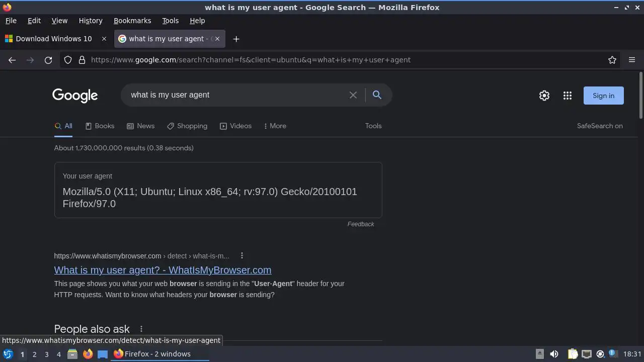The image size is (644, 362).
Task: Click the 18:31 clock
Action: [x=632, y=354]
